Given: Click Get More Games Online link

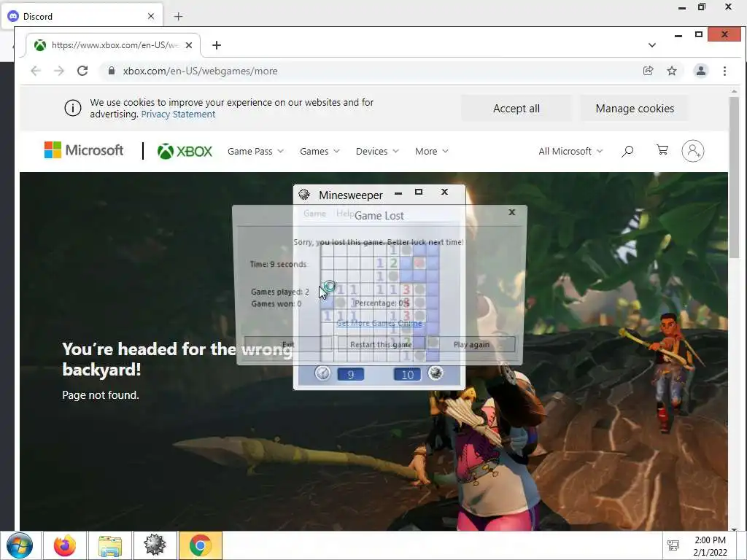Looking at the screenshot, I should coord(379,323).
